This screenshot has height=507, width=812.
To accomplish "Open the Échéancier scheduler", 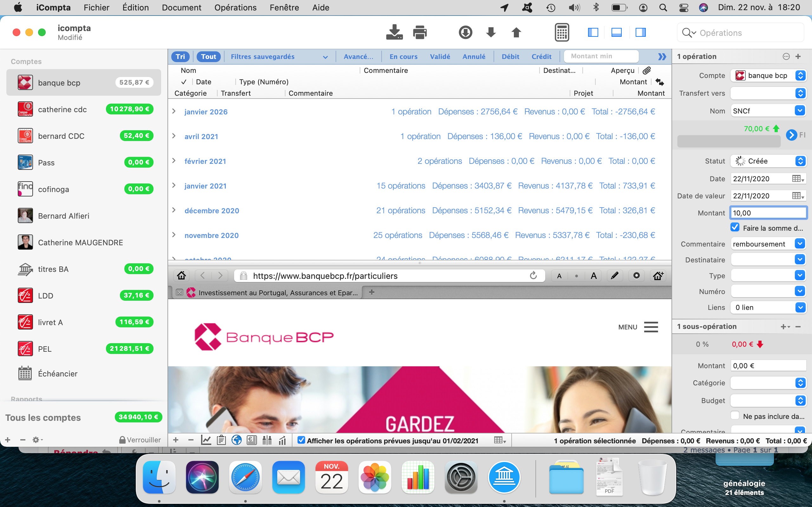I will coord(57,374).
